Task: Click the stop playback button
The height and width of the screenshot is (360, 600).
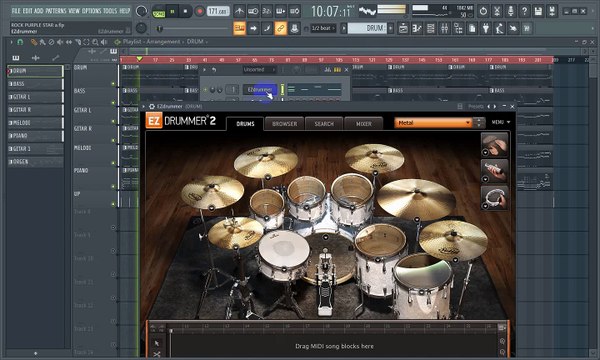Action: (x=185, y=11)
